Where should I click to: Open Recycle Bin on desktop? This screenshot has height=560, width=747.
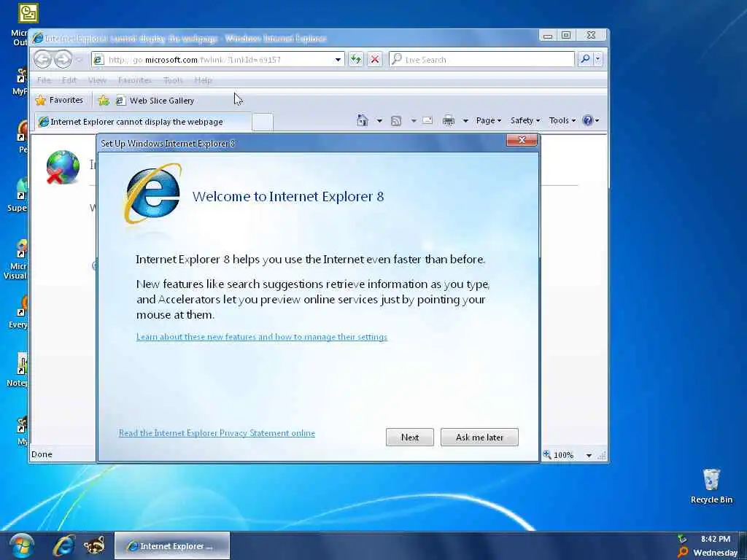click(x=711, y=486)
